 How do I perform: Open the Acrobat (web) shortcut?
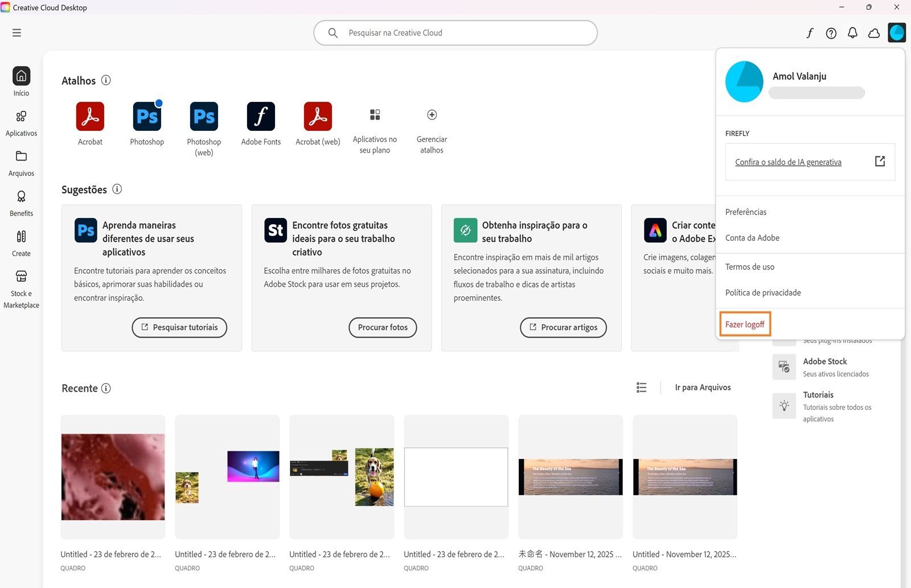click(318, 116)
